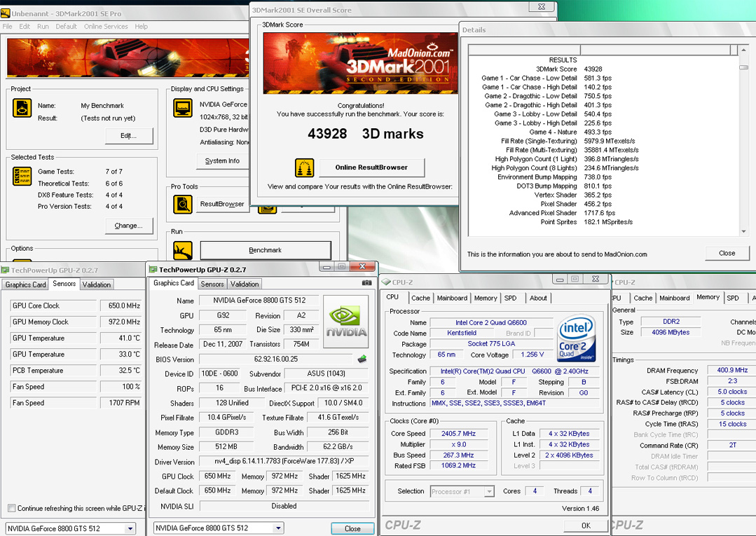756x536 pixels.
Task: Click the Project file icon in 3DMark
Action: [x=22, y=108]
